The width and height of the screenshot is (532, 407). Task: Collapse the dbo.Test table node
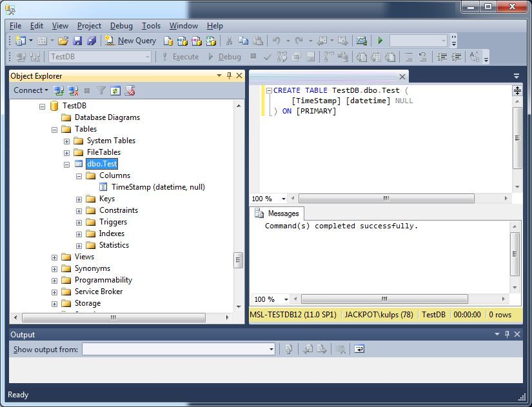66,164
